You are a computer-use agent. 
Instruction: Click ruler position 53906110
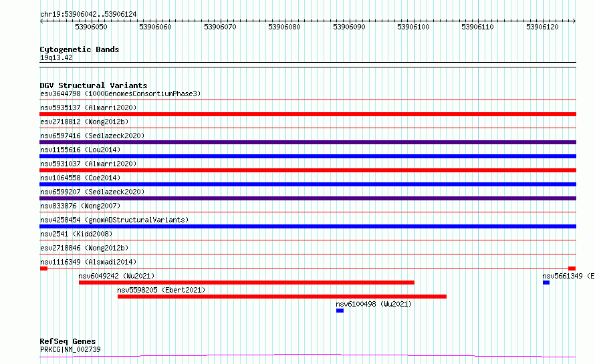pyautogui.click(x=477, y=27)
